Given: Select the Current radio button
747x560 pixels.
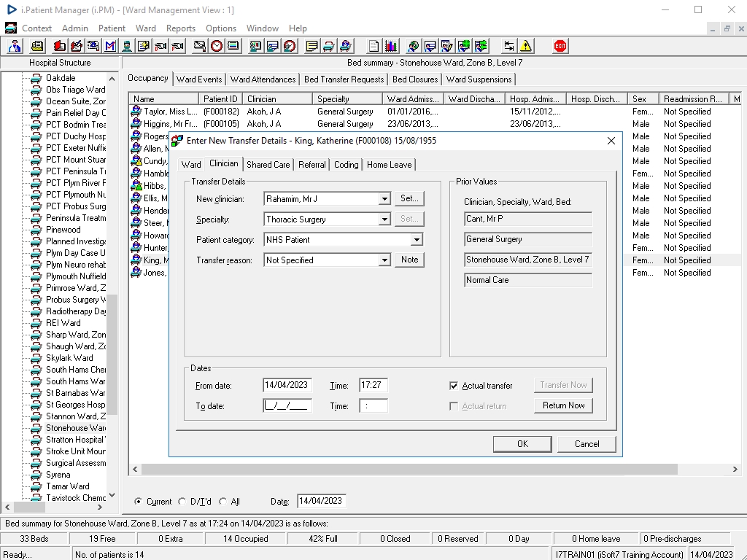Looking at the screenshot, I should (138, 502).
